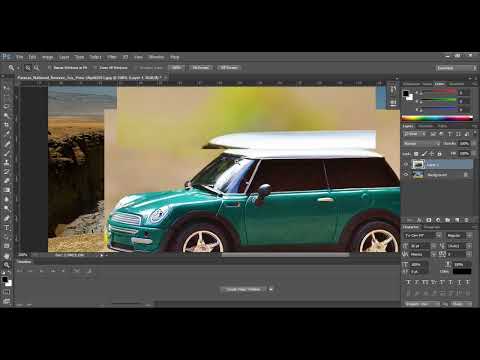480x360 pixels.
Task: Open the Window menu
Action: [x=156, y=57]
